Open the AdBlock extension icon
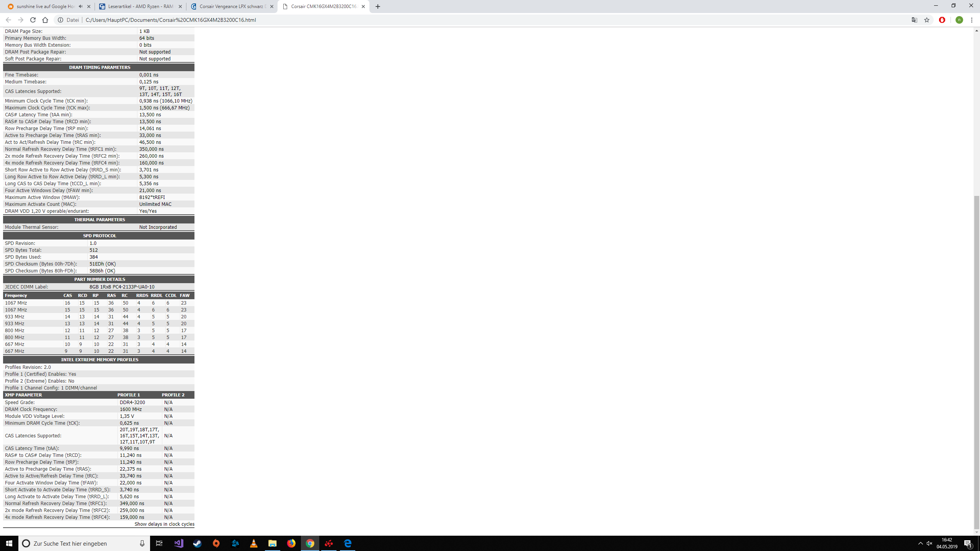This screenshot has width=980, height=551. [x=942, y=20]
